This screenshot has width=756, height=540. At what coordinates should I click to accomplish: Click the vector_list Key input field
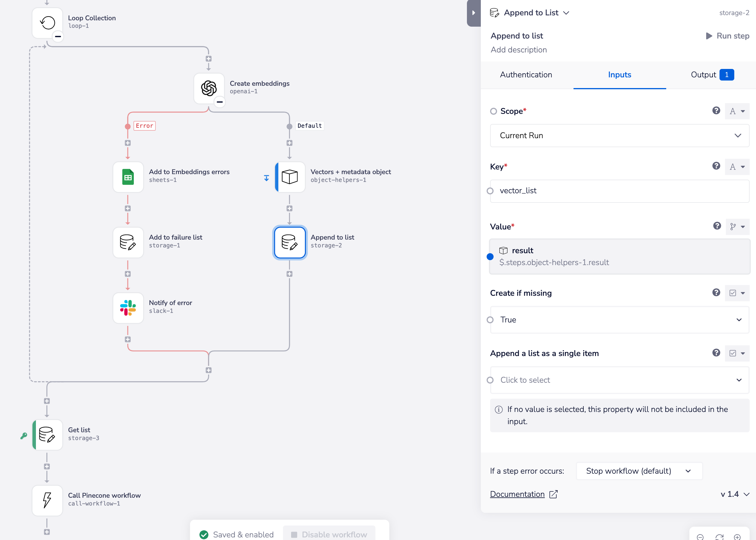pos(619,191)
